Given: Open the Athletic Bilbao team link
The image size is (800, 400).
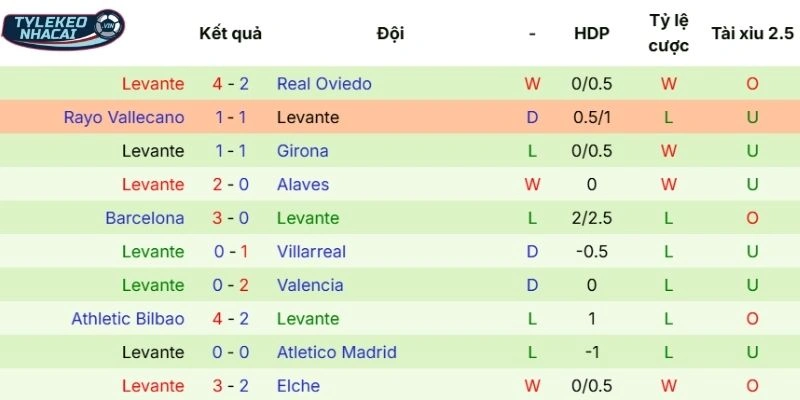Looking at the screenshot, I should [x=128, y=318].
